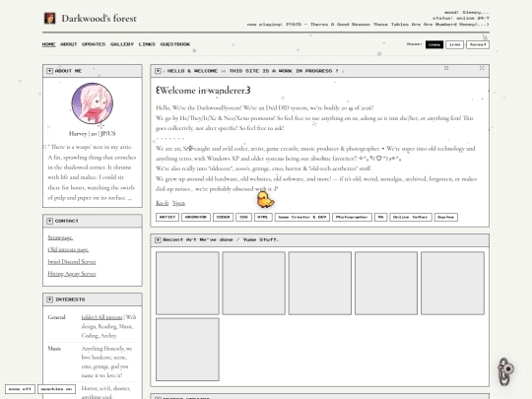Collapse the Hello & Welcome panel arrow
This screenshot has width=532, height=399.
[x=158, y=71]
